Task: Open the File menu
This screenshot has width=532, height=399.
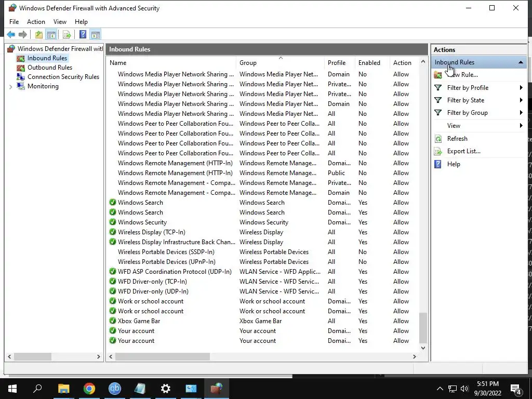Action: coord(14,22)
